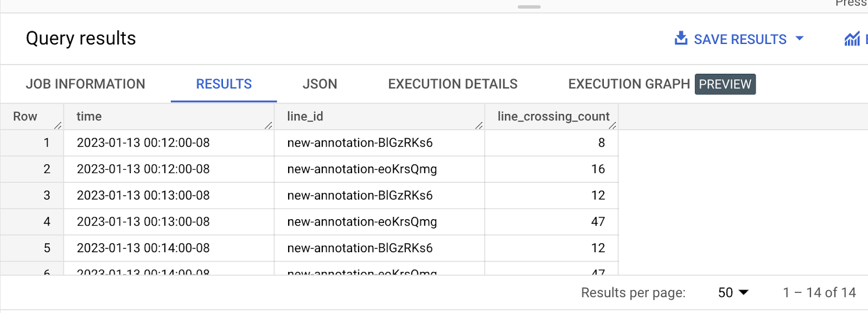This screenshot has height=313, width=868.
Task: Click the Save Results button label
Action: coord(740,40)
